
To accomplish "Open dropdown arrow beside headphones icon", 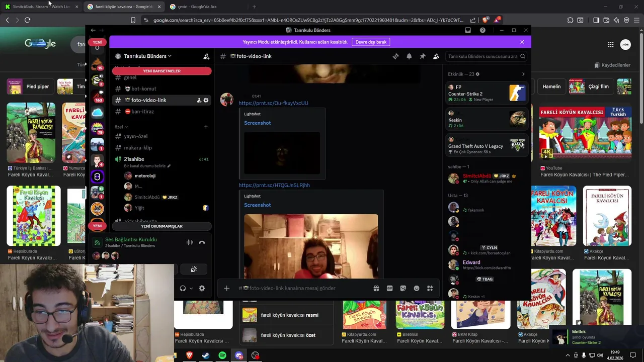I will point(191,288).
